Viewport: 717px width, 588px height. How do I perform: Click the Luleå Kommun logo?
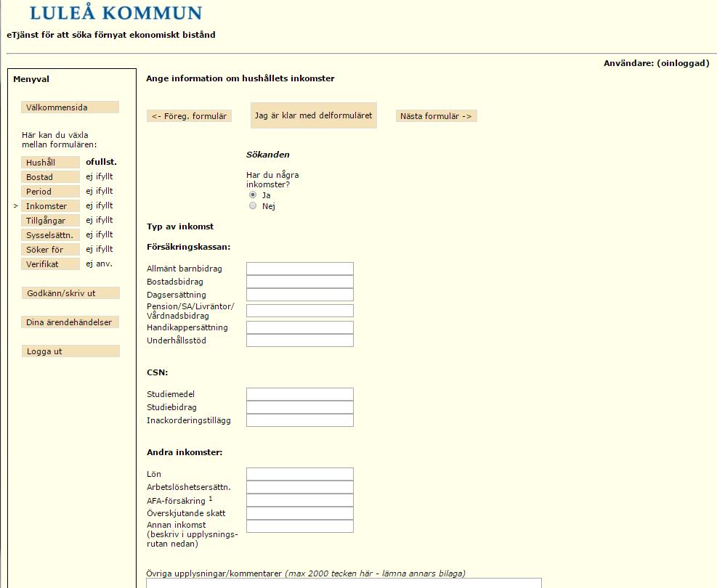(116, 12)
